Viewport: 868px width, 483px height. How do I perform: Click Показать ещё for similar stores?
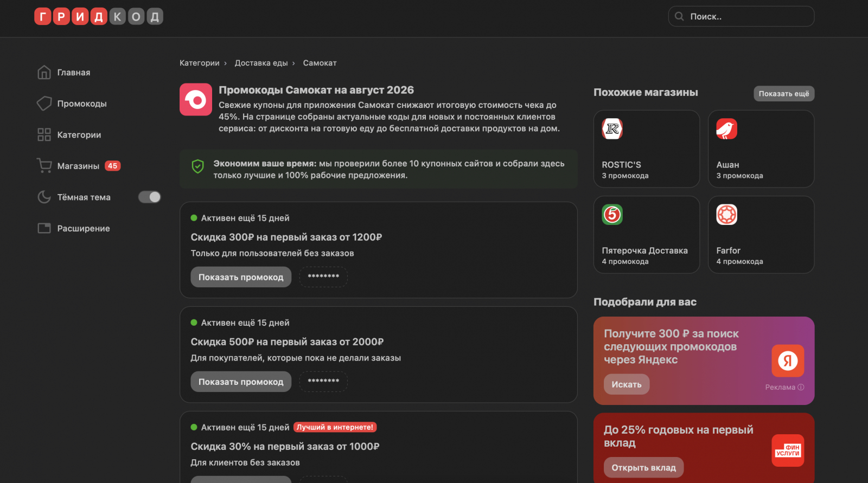(784, 94)
